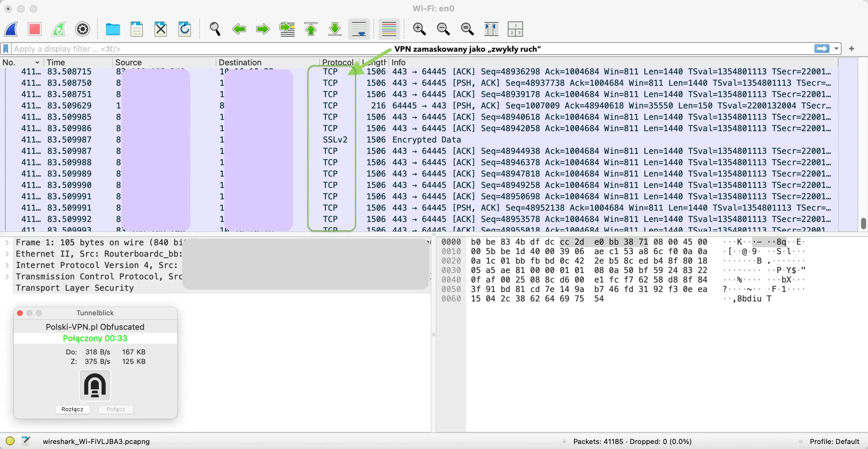Click the display filter input field

coord(412,49)
